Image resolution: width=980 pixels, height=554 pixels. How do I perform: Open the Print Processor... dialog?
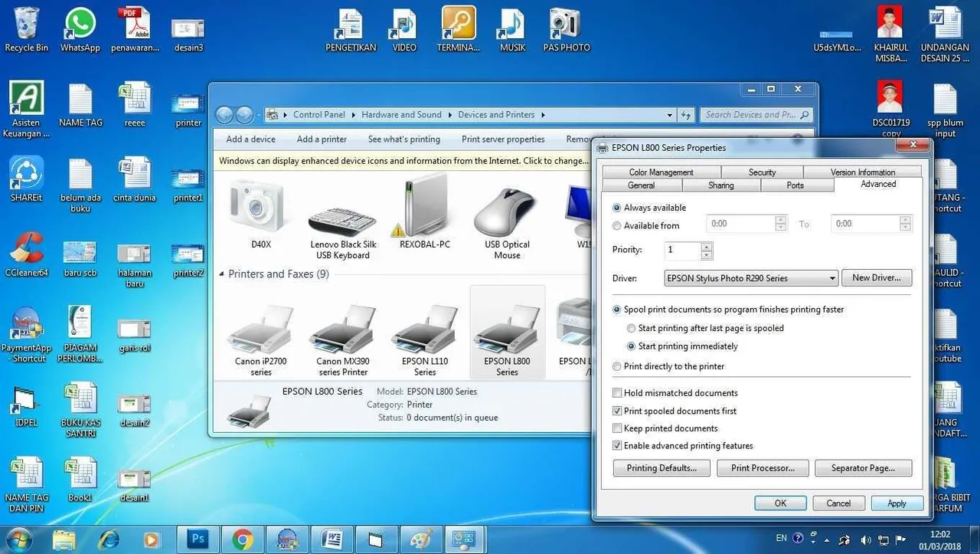tap(763, 468)
